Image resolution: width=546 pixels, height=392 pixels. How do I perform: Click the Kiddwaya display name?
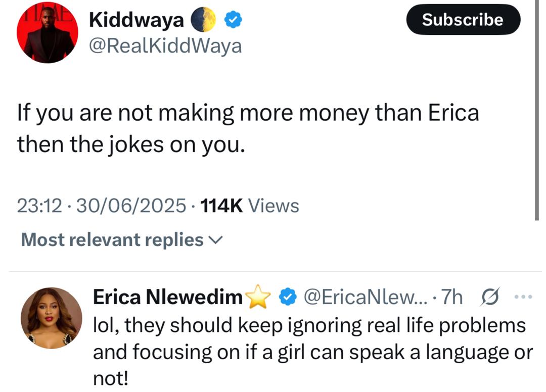136,20
